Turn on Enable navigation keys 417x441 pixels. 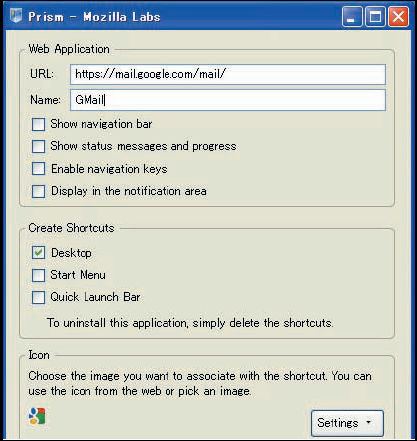(38, 169)
